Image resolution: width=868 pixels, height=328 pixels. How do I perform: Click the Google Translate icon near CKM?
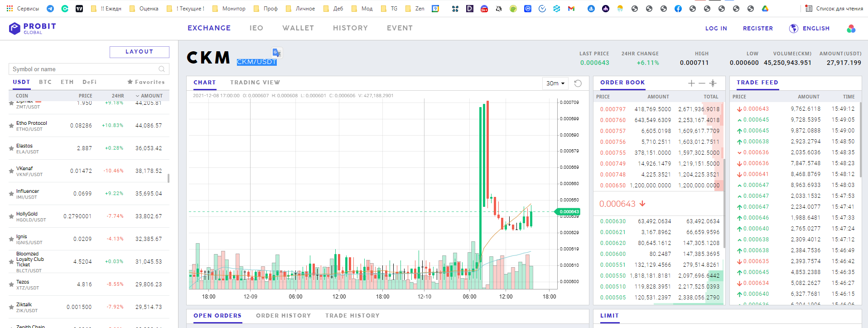(277, 53)
